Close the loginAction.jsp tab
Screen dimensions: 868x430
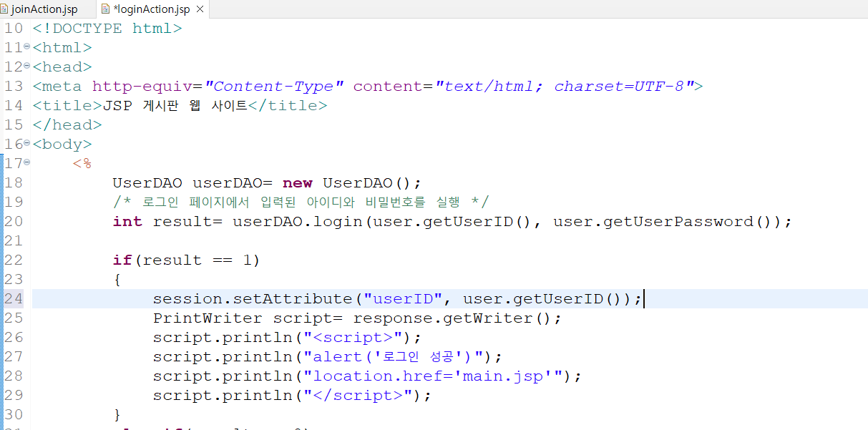(x=200, y=10)
